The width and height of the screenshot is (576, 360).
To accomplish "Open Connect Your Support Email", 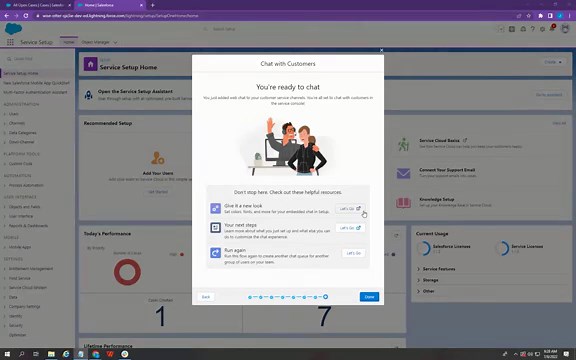I will (x=447, y=170).
